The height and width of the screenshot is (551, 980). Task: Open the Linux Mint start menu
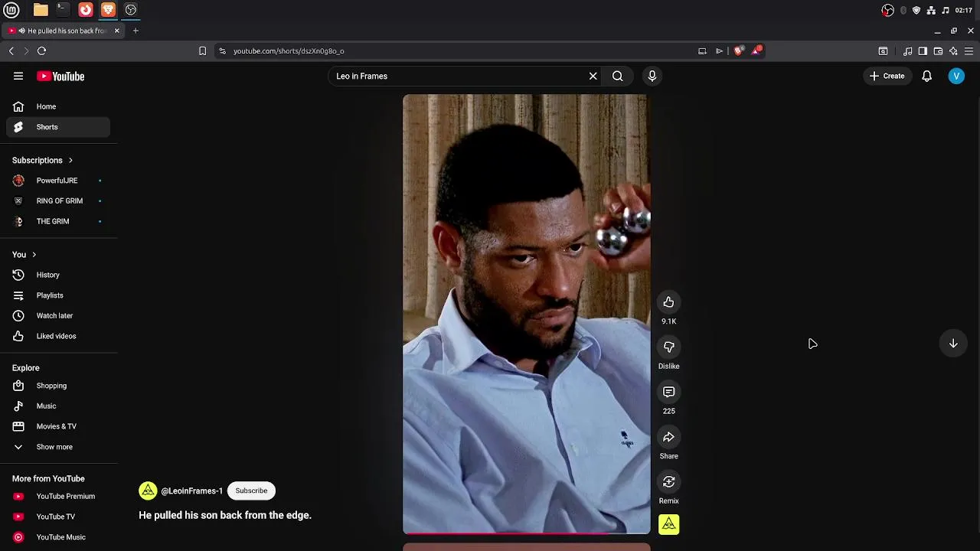tap(11, 10)
